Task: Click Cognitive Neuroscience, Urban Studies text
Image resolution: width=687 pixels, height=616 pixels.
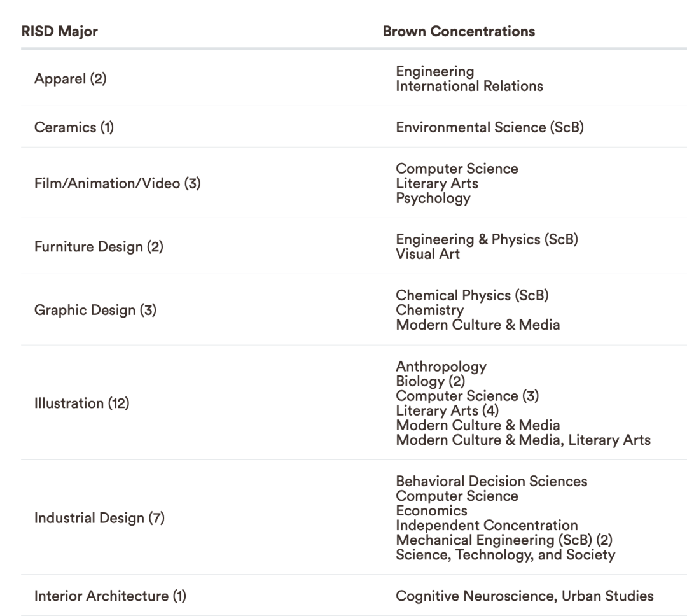Action: 524,596
